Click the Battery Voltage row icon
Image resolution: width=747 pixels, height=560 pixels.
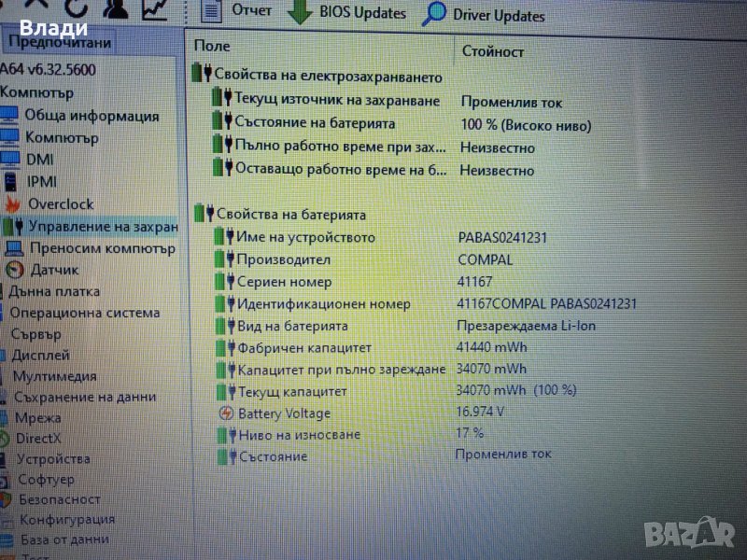[x=226, y=413]
